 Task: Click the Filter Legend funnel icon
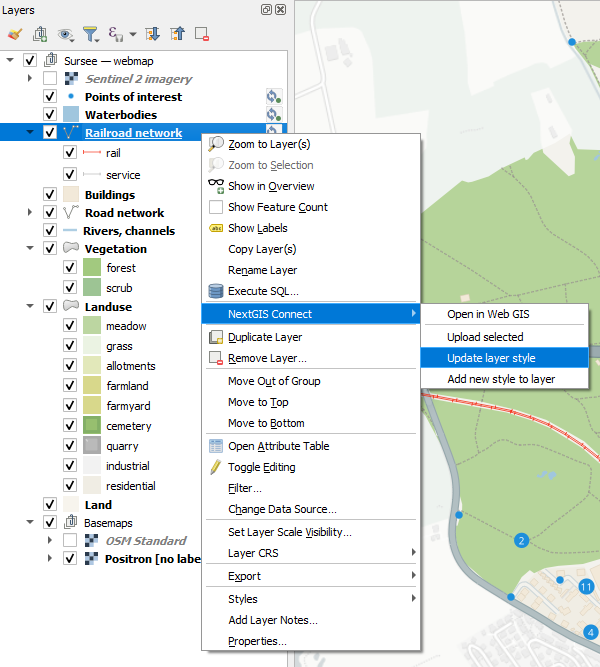point(91,34)
